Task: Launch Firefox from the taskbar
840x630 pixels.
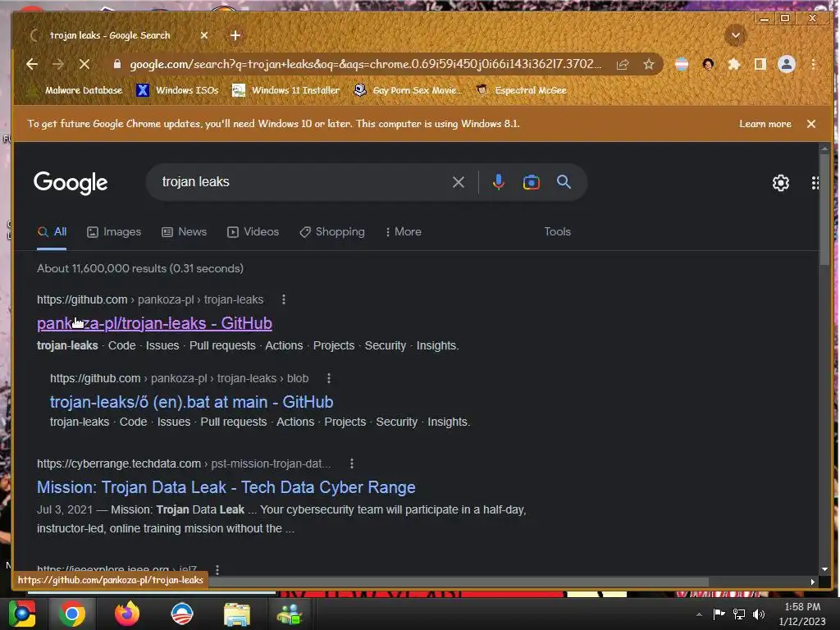Action: point(127,614)
